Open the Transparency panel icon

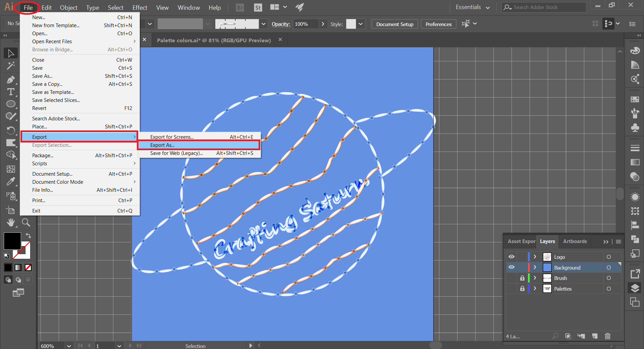(635, 176)
